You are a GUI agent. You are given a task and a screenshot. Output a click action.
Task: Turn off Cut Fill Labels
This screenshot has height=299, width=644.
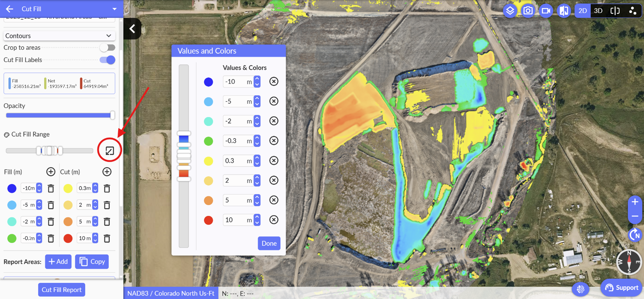coord(107,60)
